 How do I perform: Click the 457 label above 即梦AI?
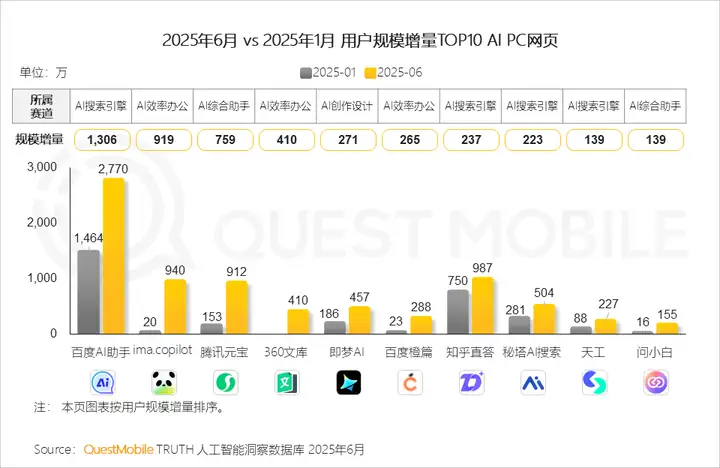tap(360, 298)
